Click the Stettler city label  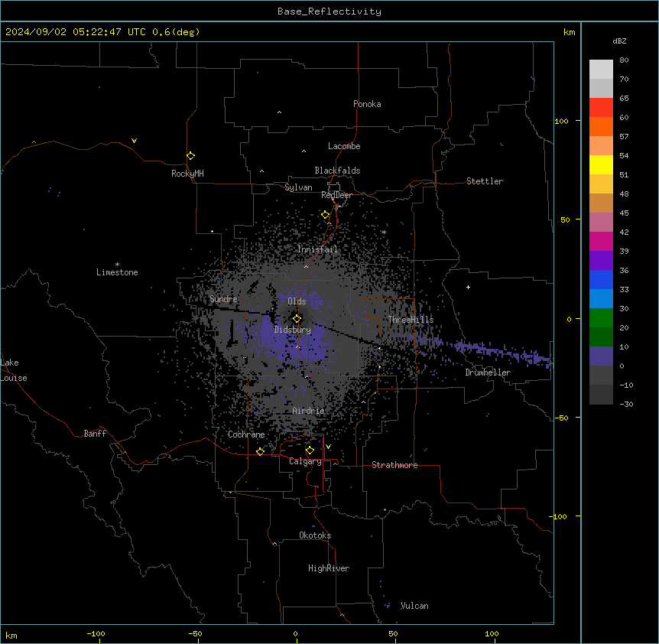click(485, 181)
